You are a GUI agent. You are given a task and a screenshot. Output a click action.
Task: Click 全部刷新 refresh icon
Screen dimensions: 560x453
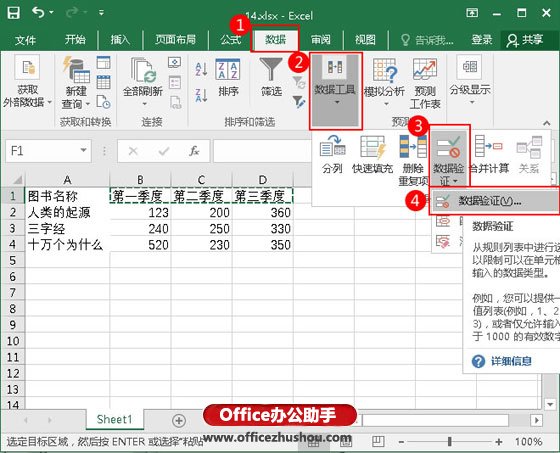click(x=143, y=70)
